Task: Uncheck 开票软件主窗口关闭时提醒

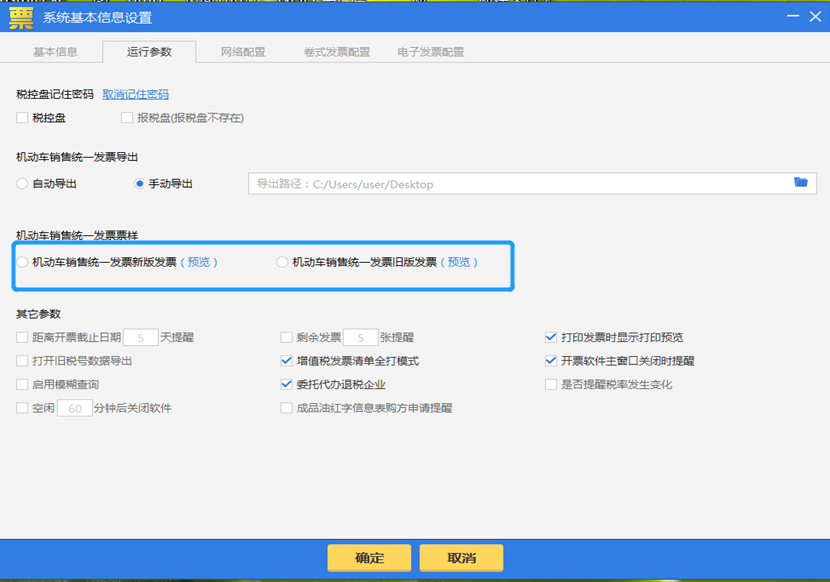Action: point(551,361)
